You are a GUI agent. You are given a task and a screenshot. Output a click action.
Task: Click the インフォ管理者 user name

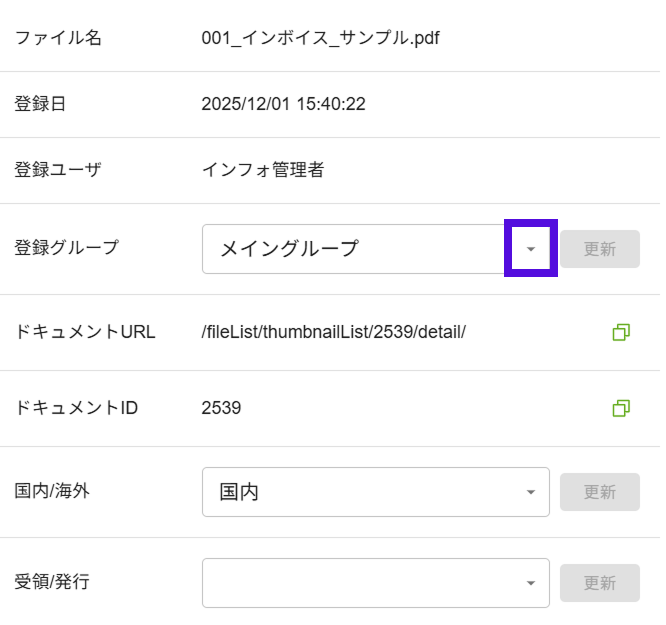pyautogui.click(x=262, y=170)
